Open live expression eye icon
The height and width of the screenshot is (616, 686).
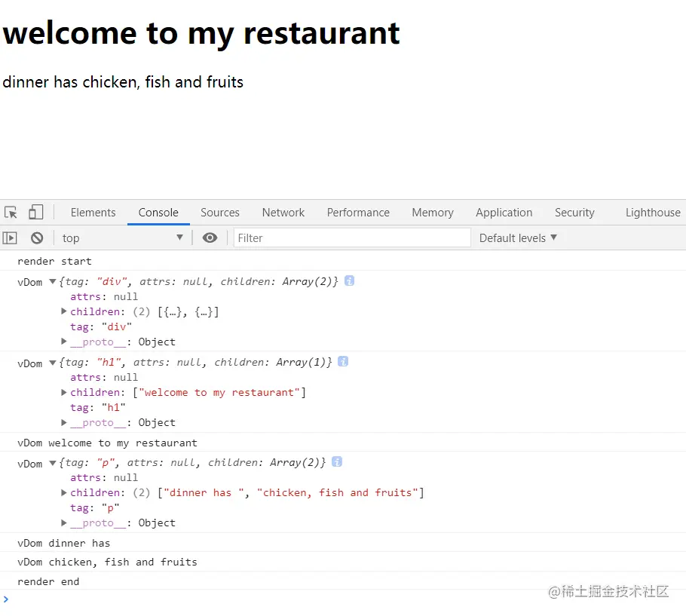pyautogui.click(x=210, y=238)
